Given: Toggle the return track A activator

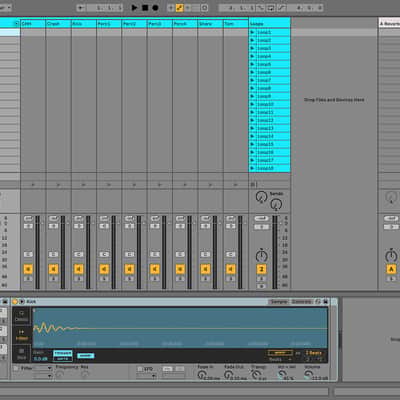Looking at the screenshot, I should pos(391,269).
